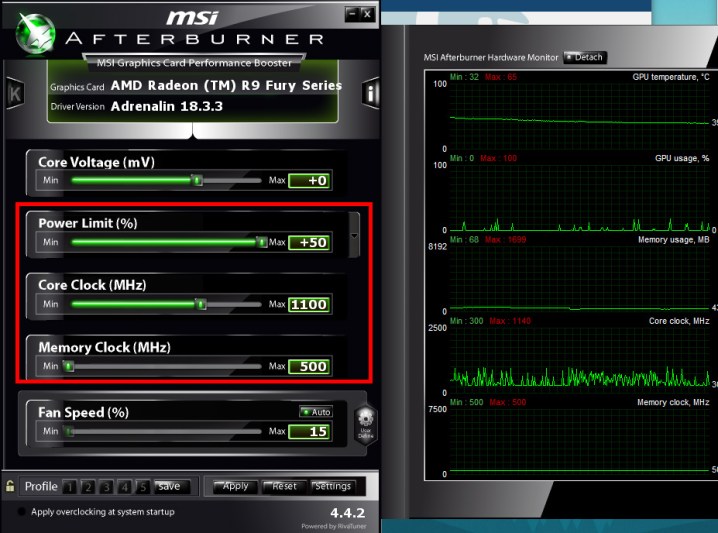The width and height of the screenshot is (718, 533).
Task: Expand the Power Limit dropdown arrow
Action: point(354,236)
